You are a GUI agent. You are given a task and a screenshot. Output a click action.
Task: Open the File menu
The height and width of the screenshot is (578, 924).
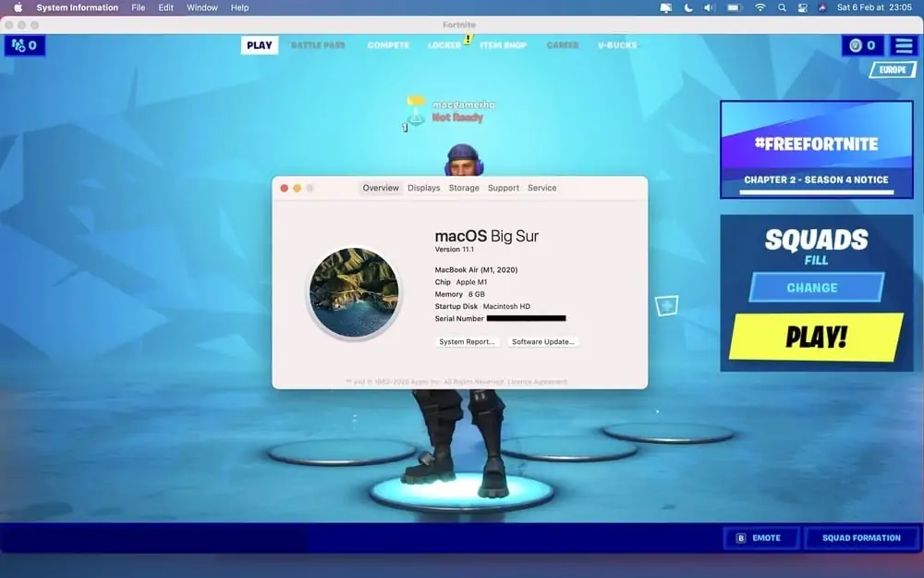139,7
